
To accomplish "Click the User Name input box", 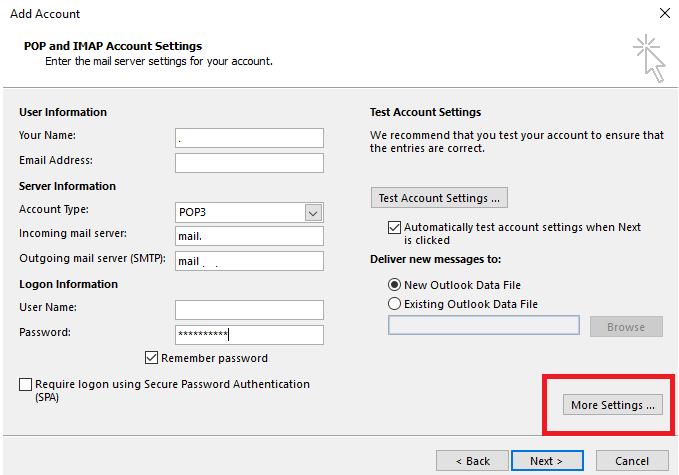I will 249,310.
